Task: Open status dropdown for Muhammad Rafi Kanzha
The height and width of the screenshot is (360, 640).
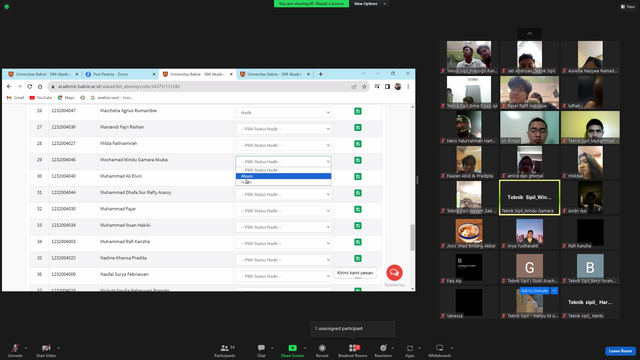Action: point(283,243)
